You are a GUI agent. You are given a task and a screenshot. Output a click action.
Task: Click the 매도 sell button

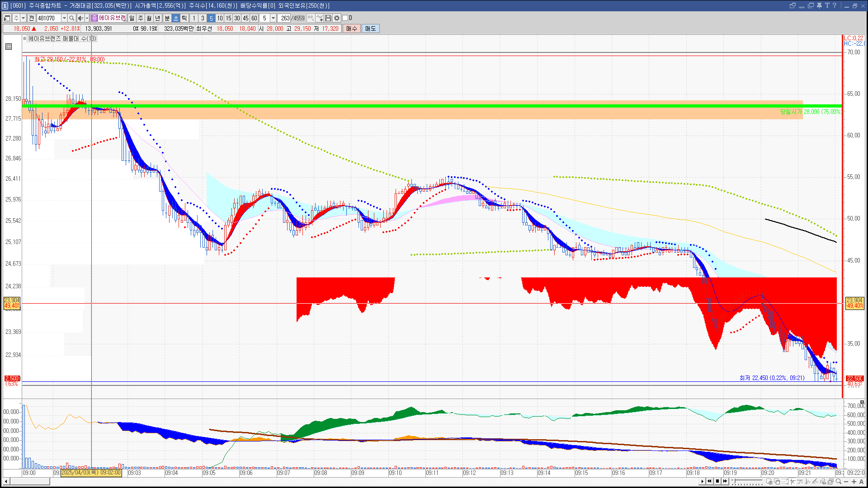tap(371, 28)
